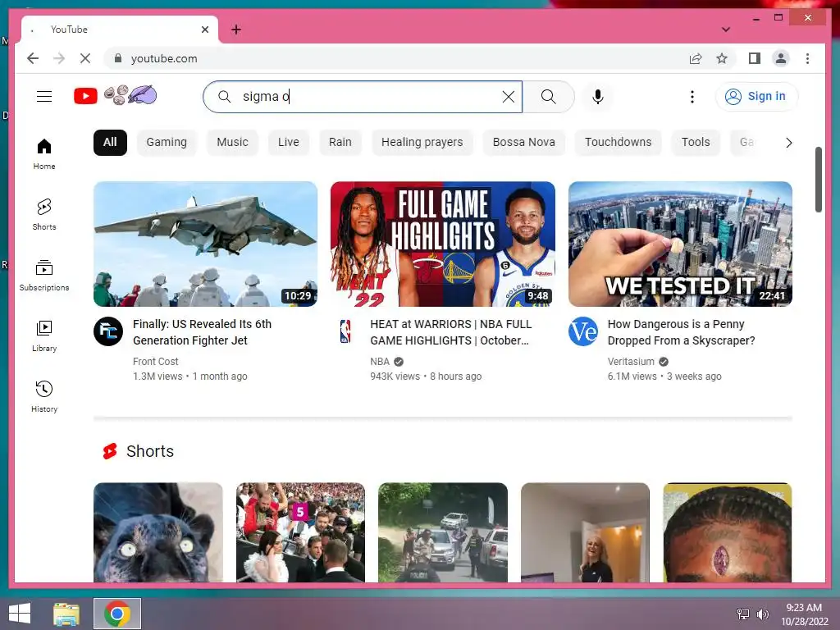Open History in the sidebar

pyautogui.click(x=44, y=396)
